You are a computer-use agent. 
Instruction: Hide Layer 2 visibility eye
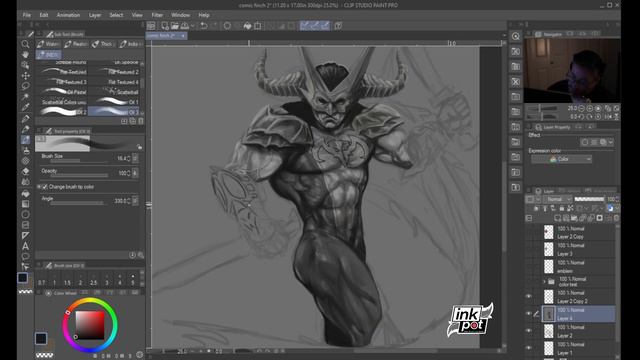[x=529, y=331]
